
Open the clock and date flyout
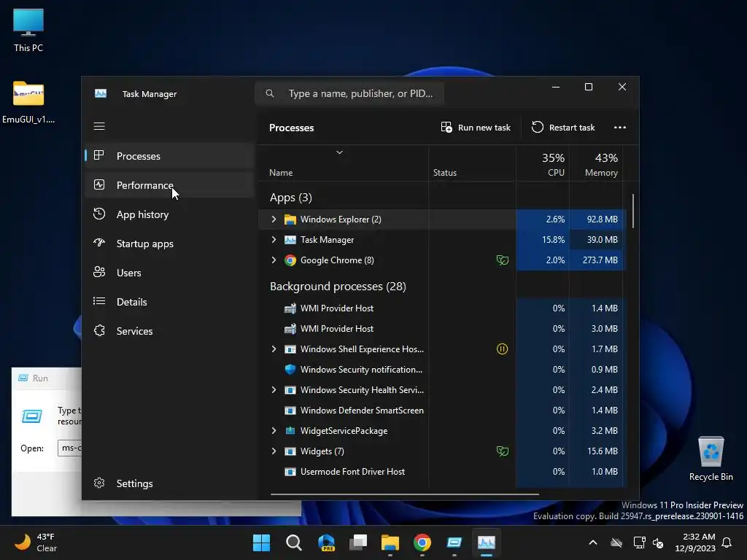point(695,542)
